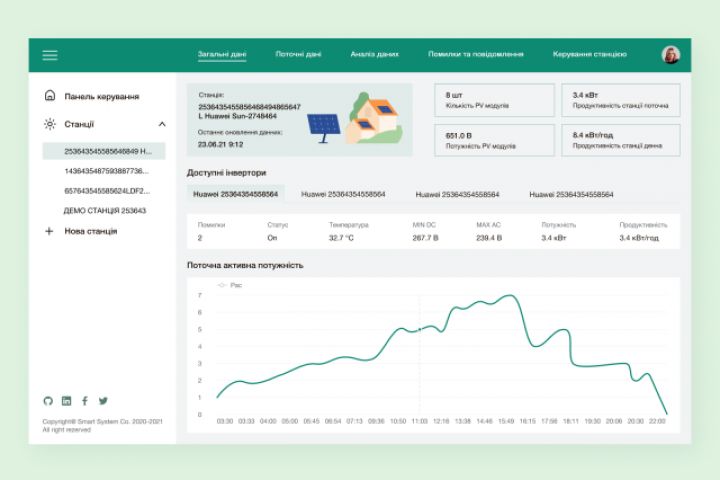Select the second Huawei 25364354558564 inverter tab
720x480 pixels.
click(x=343, y=194)
